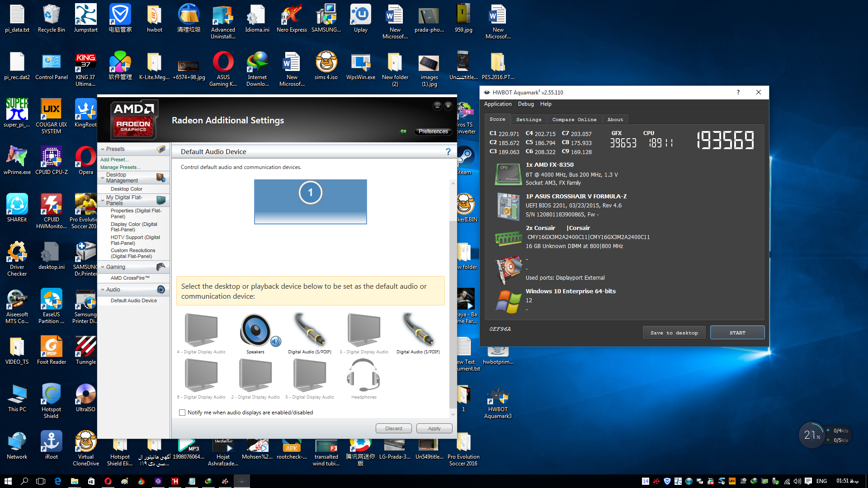Collapse the Gaming section

click(x=103, y=267)
